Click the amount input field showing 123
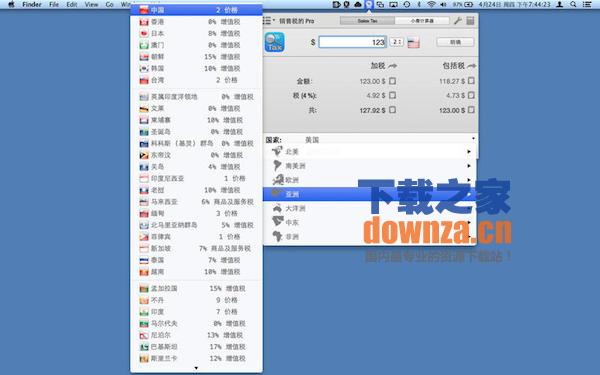Viewport: 600px width, 375px height. tap(352, 42)
